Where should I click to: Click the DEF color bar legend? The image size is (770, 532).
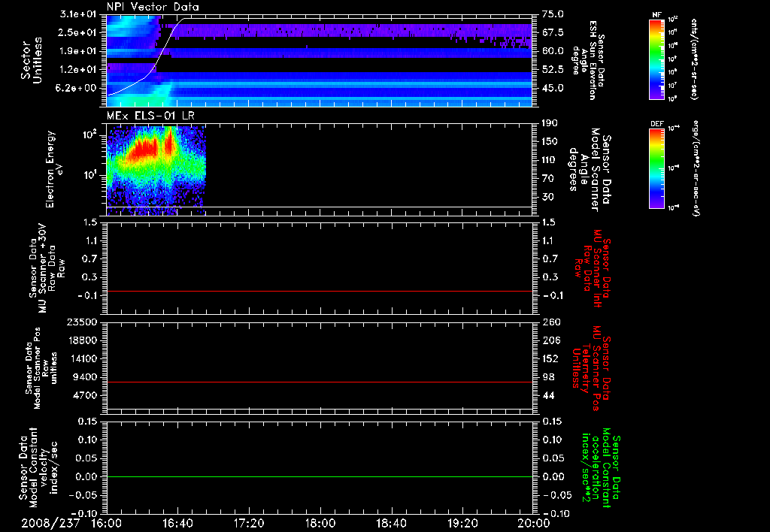coord(657,168)
